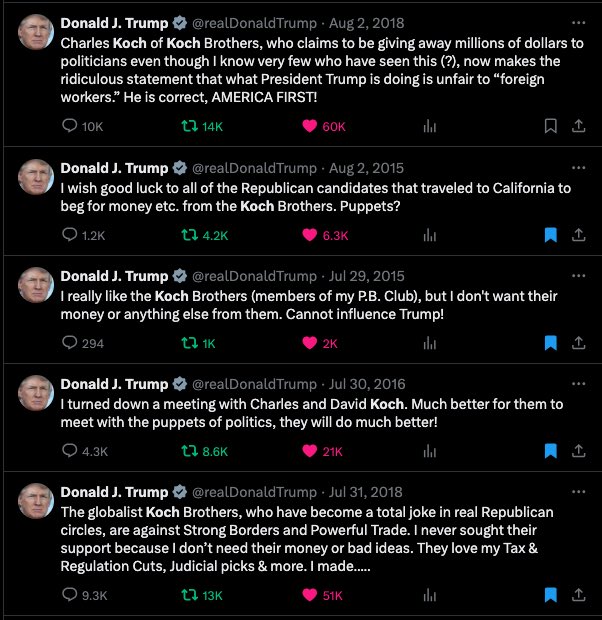Reply to the Aug 2, 2018 tweet

point(70,127)
